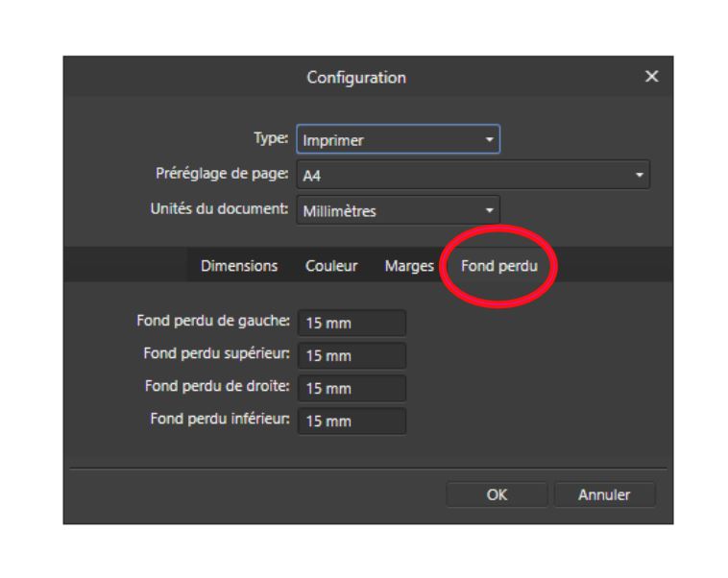Click the Préréglage de page: label

[x=222, y=173]
